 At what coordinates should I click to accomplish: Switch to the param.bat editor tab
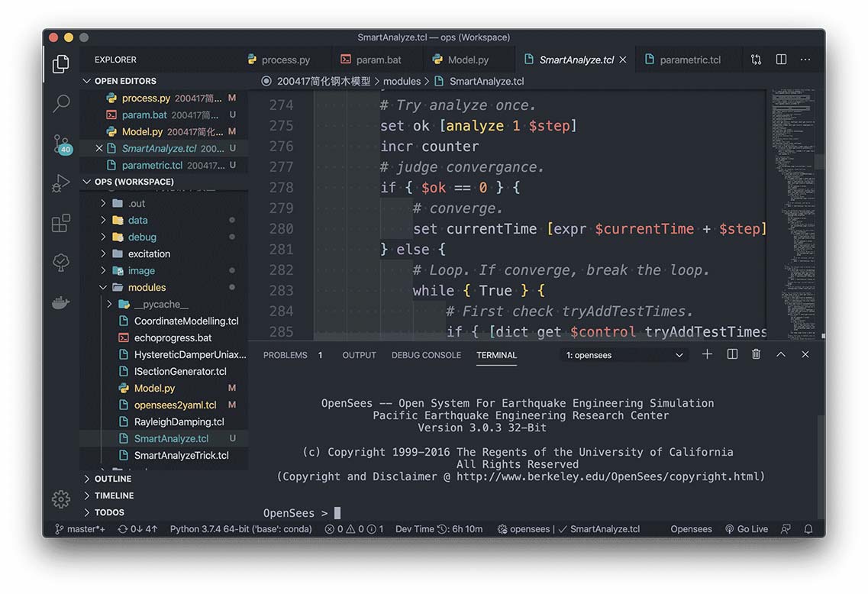pos(378,60)
